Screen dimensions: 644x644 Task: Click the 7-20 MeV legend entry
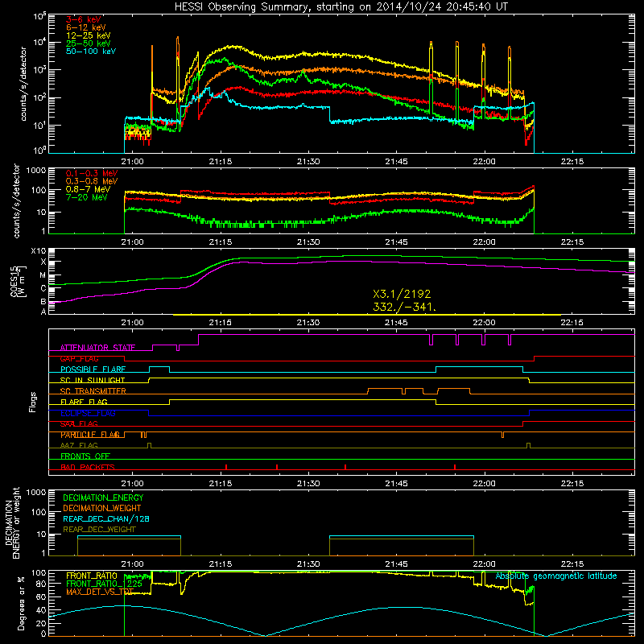click(87, 197)
